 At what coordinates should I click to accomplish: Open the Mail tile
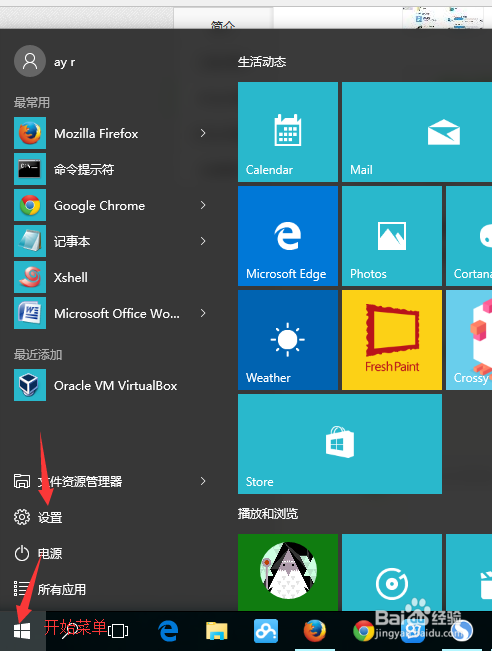[x=417, y=132]
